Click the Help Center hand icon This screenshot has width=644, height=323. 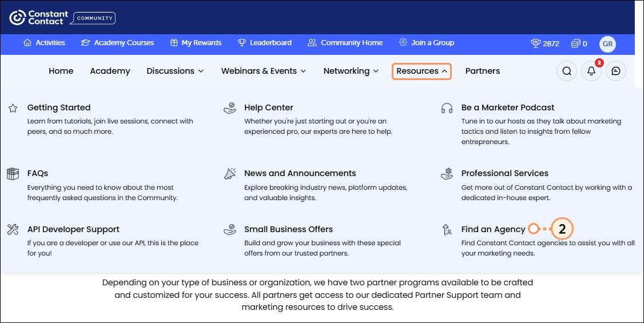click(x=229, y=108)
